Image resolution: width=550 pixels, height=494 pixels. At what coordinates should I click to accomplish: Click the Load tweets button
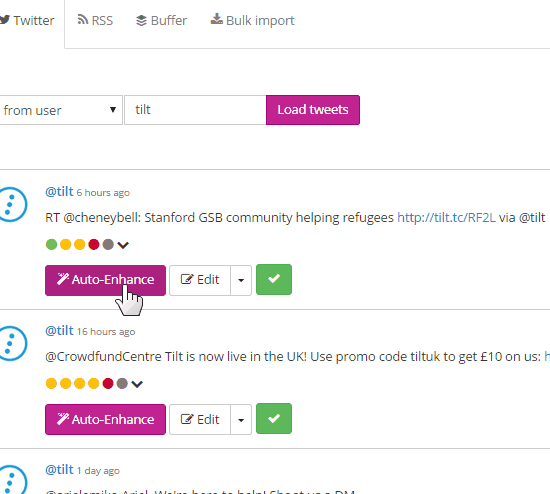313,110
